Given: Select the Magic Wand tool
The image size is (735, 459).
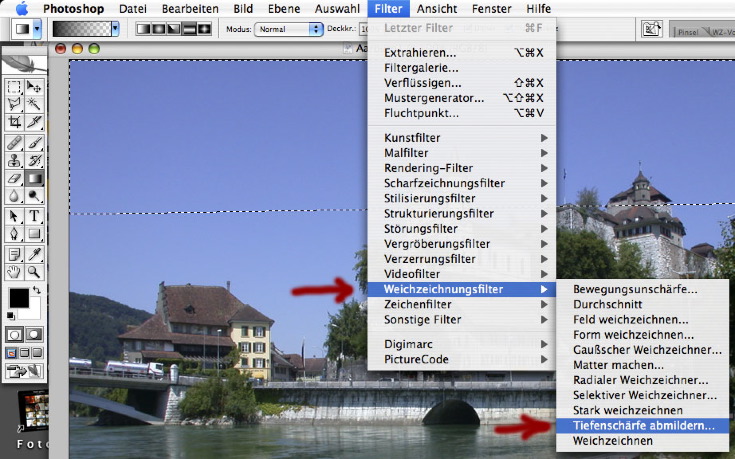Looking at the screenshot, I should (35, 103).
